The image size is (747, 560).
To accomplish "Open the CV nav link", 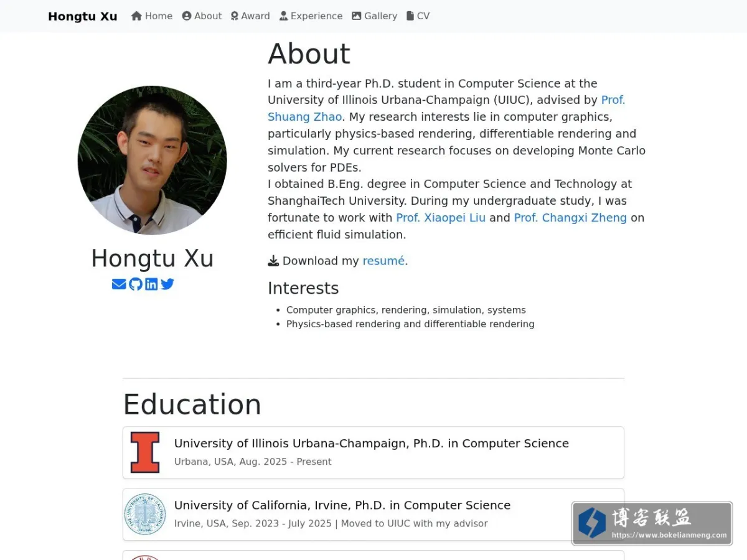I will [x=418, y=16].
